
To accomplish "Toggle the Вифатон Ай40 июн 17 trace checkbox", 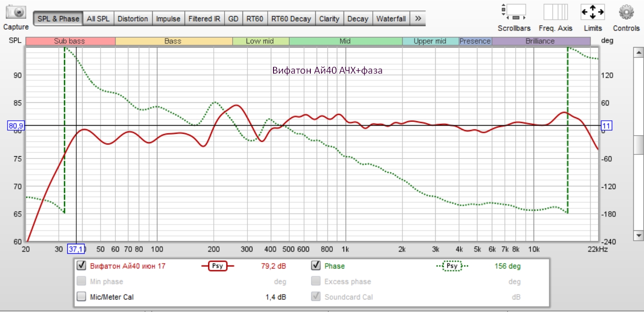I will point(81,265).
